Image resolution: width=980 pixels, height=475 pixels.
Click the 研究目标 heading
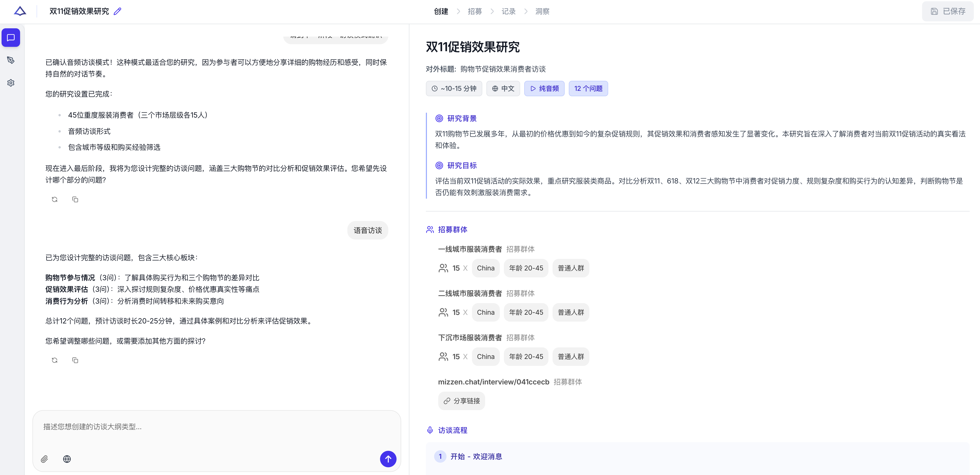point(461,166)
